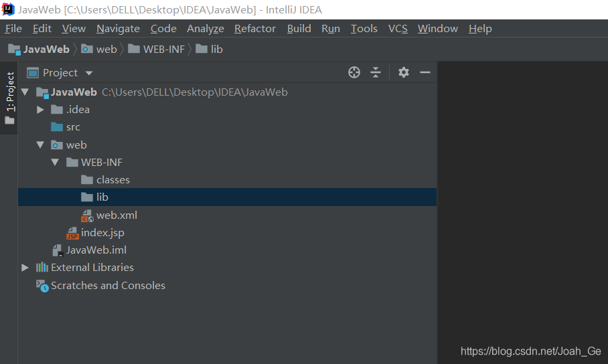Open the Tools menu
608x364 pixels.
[364, 29]
